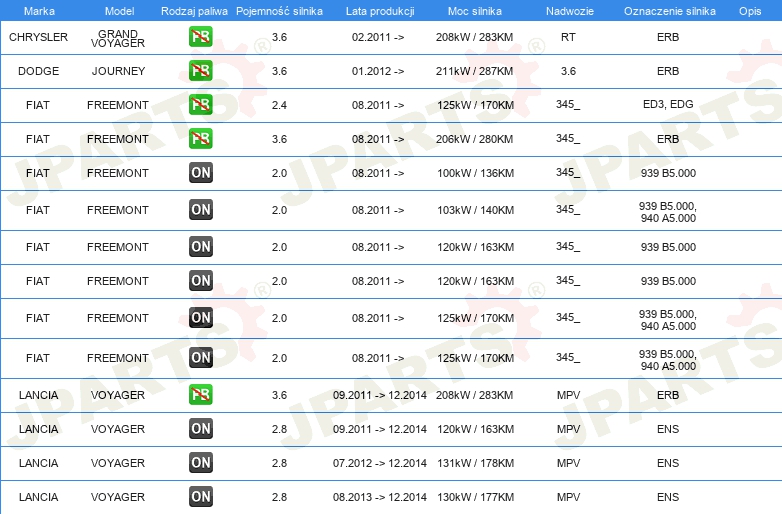Screen dimensions: 782x514
Task: Click the Lata produkcji column header
Action: (x=380, y=11)
